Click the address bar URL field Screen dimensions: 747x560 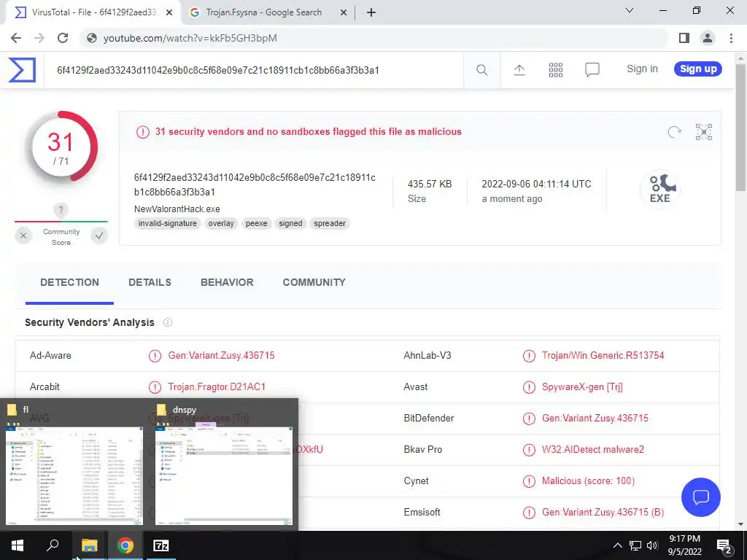pyautogui.click(x=374, y=38)
